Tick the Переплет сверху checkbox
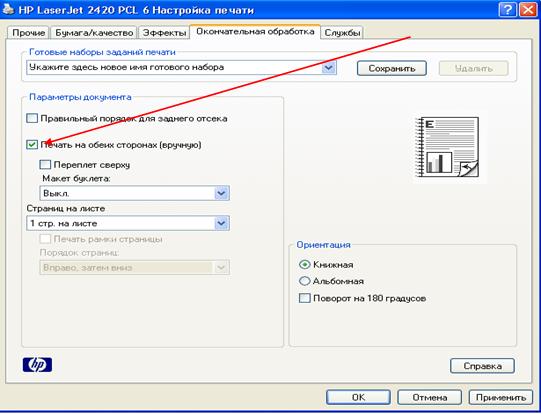Screen dimensions: 541x414 point(45,165)
